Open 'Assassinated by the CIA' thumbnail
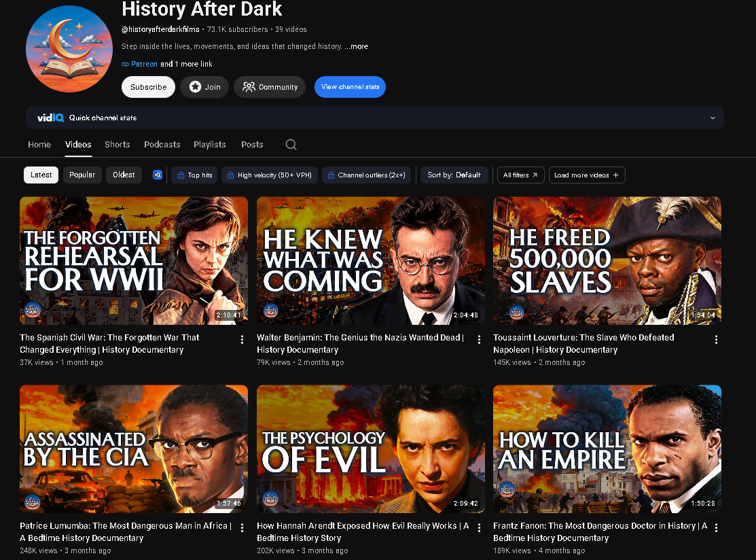756x560 pixels. click(x=134, y=449)
